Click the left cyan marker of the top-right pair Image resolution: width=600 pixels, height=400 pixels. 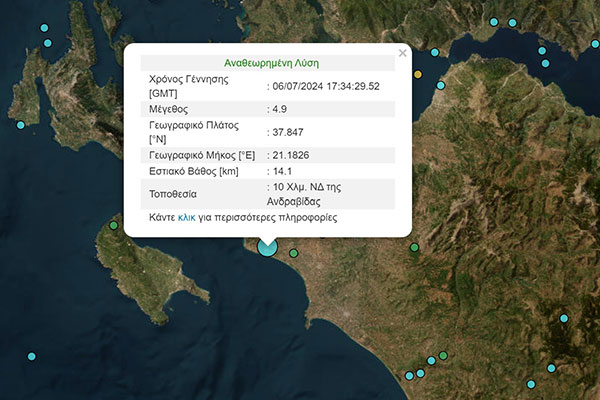(493, 22)
